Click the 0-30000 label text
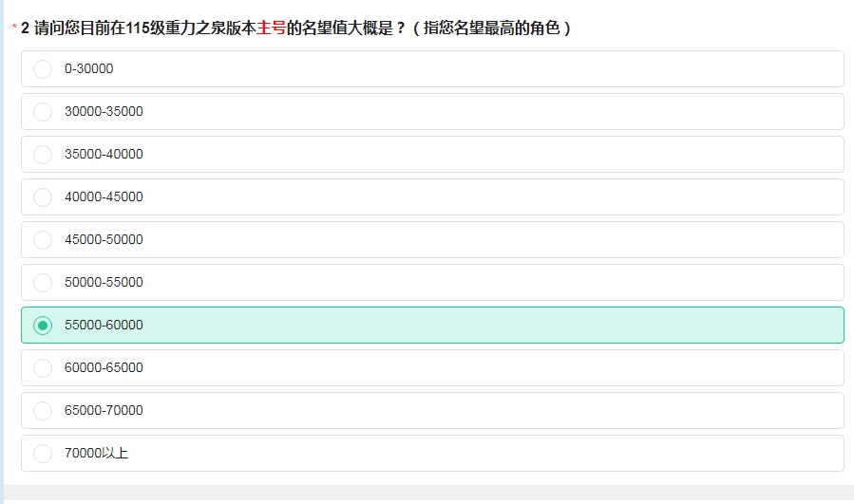This screenshot has width=854, height=504. point(88,68)
